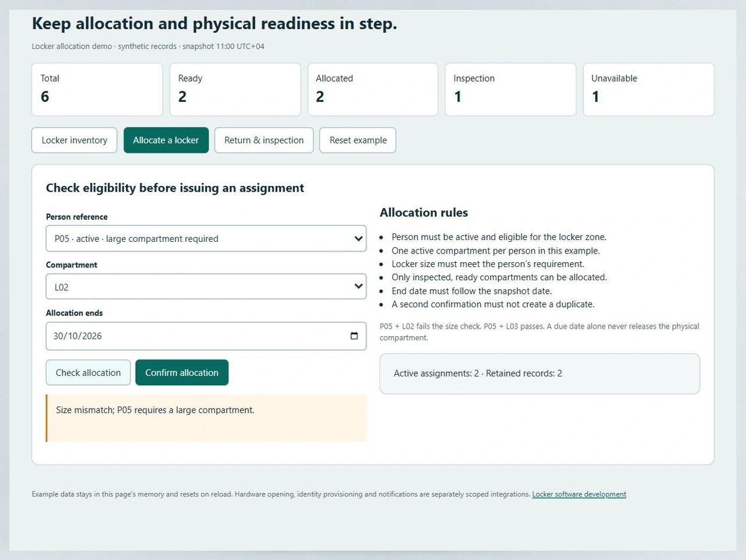The width and height of the screenshot is (746, 560).
Task: Click the Inspection count card
Action: (511, 90)
